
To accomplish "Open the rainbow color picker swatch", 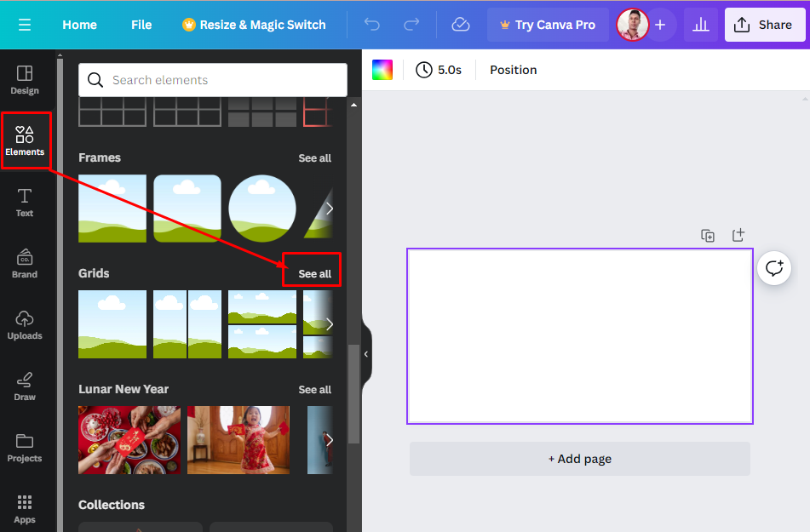I will (382, 69).
